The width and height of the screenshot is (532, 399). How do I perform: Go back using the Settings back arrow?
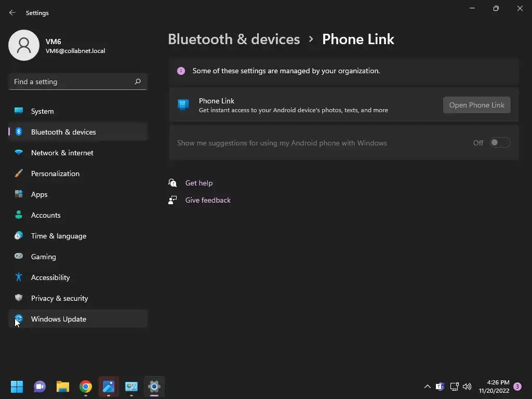12,12
